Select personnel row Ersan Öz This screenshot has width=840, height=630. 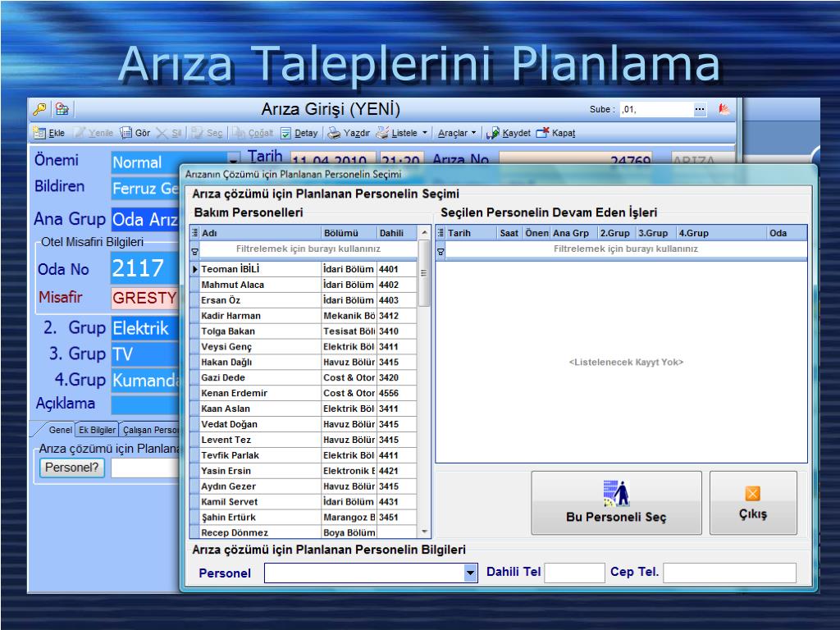304,300
